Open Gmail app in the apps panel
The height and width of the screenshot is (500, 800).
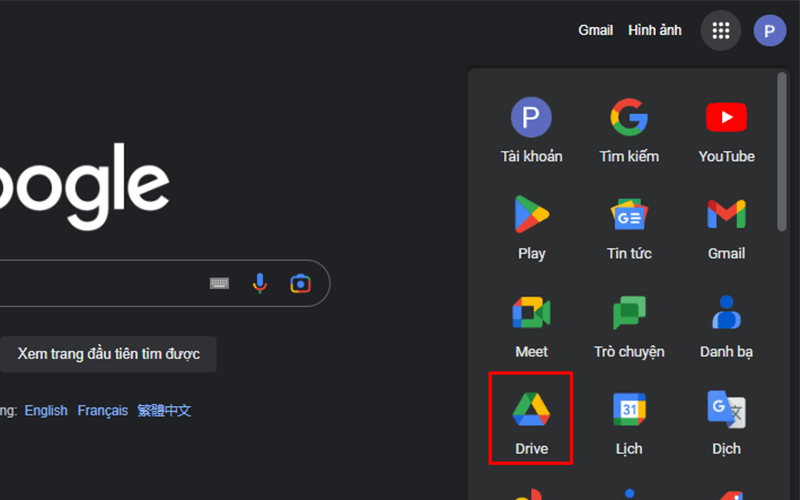(x=727, y=228)
